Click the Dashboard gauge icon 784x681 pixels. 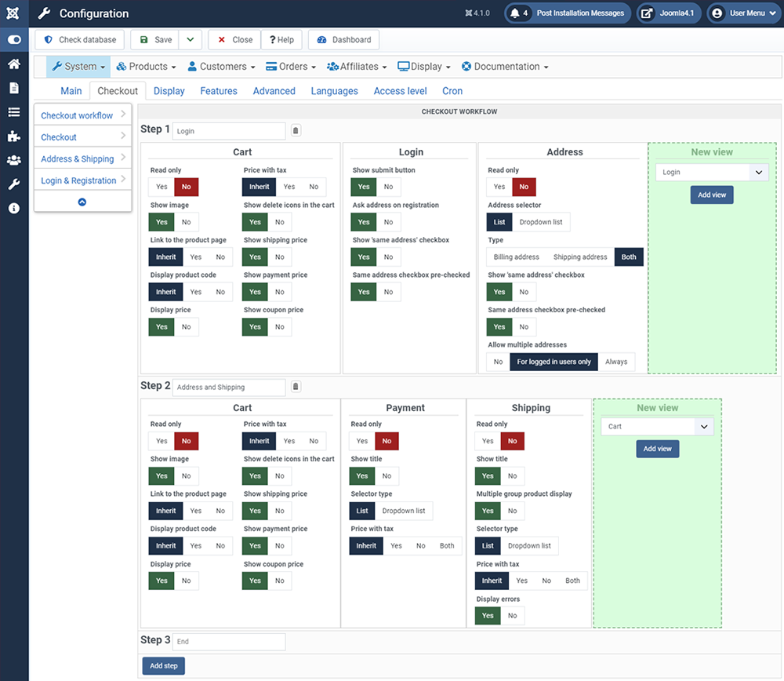click(x=321, y=39)
